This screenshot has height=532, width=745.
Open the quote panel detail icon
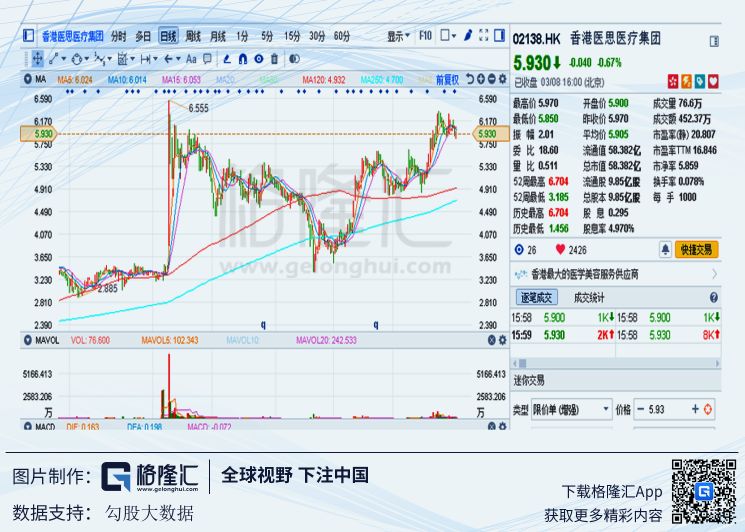coord(714,41)
